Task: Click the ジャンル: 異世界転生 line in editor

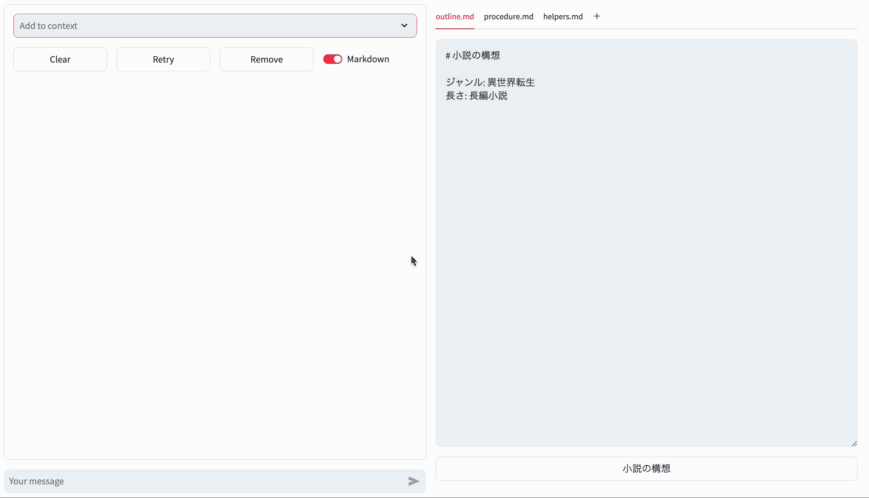Action: (x=490, y=82)
